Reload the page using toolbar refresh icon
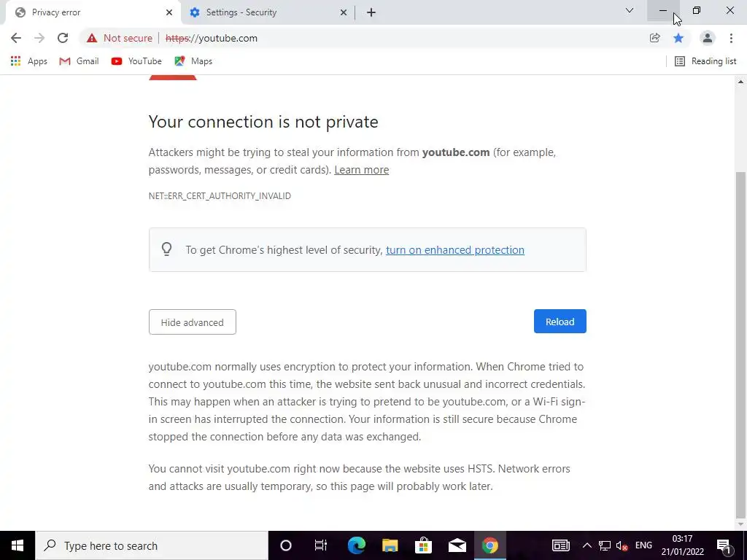The image size is (747, 560). [x=63, y=38]
